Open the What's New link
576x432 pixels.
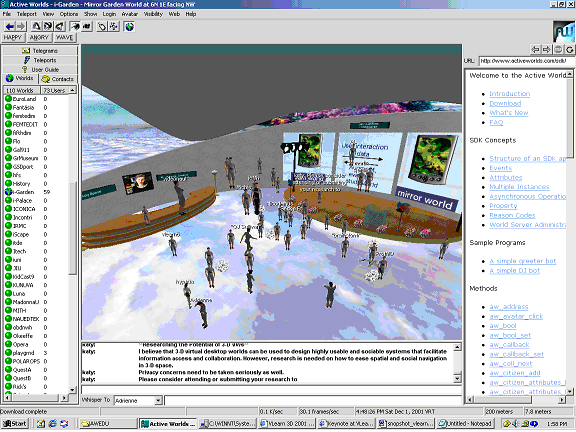(509, 113)
